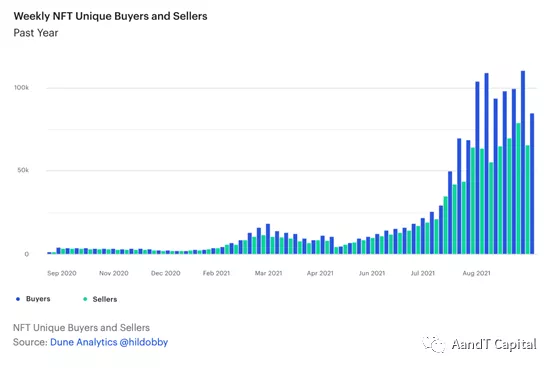Image resolution: width=554 pixels, height=369 pixels.
Task: Open the Dune Analytics @hildobby source link
Action: [x=109, y=342]
